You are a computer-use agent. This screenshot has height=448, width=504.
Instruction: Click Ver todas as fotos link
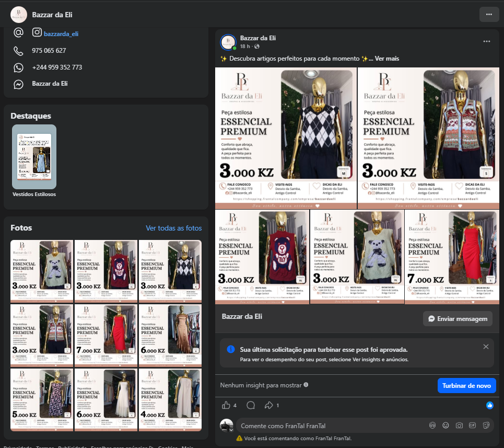(174, 228)
